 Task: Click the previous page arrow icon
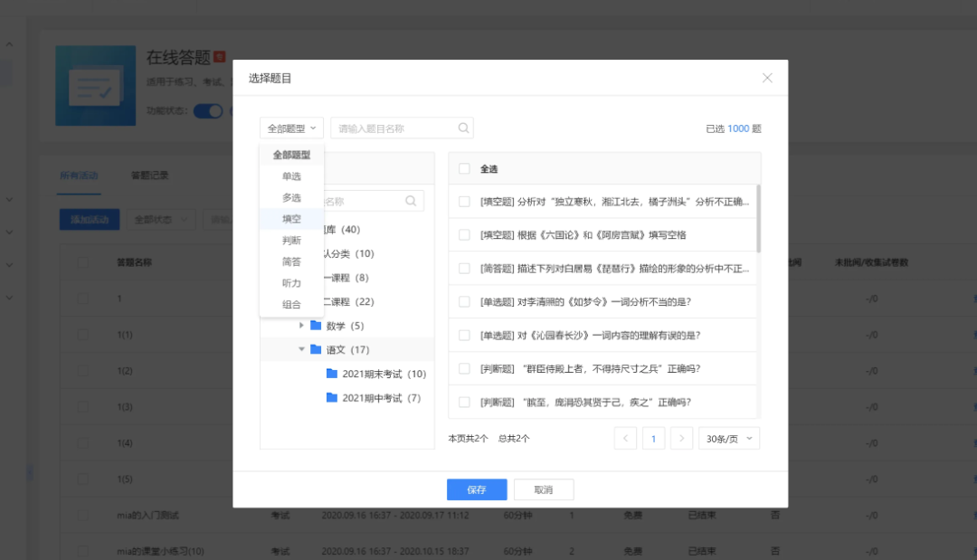click(x=625, y=438)
